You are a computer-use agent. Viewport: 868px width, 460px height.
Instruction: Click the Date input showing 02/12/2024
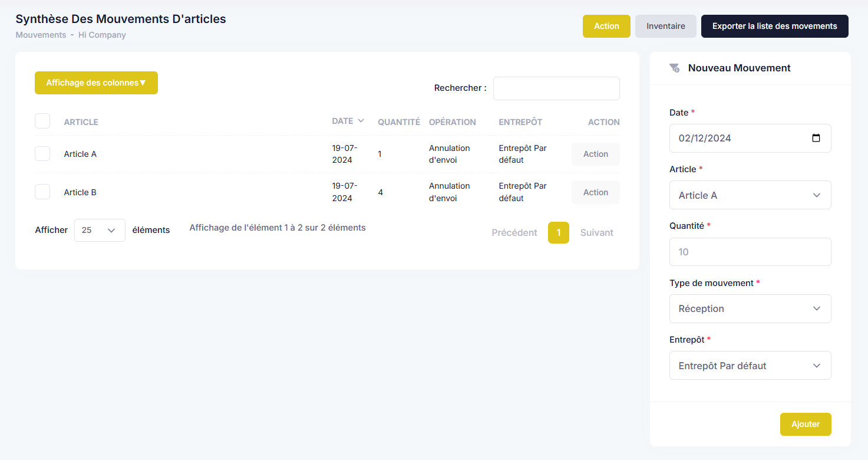(750, 138)
